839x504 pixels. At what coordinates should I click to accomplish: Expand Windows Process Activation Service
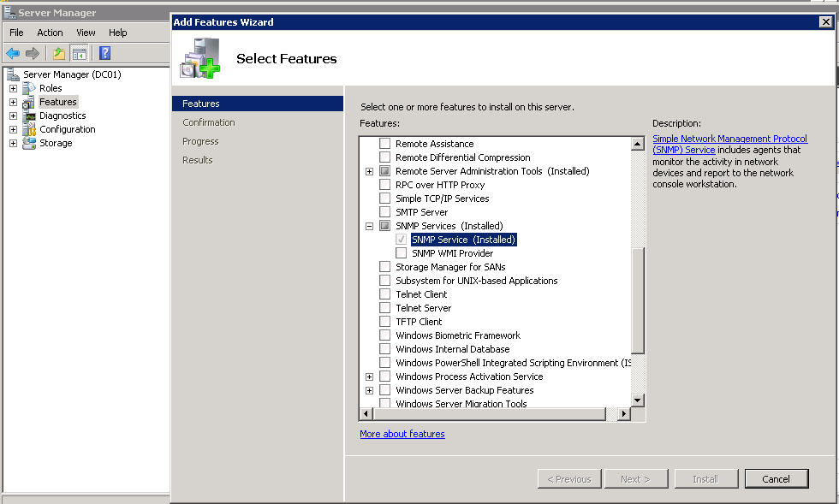[369, 377]
